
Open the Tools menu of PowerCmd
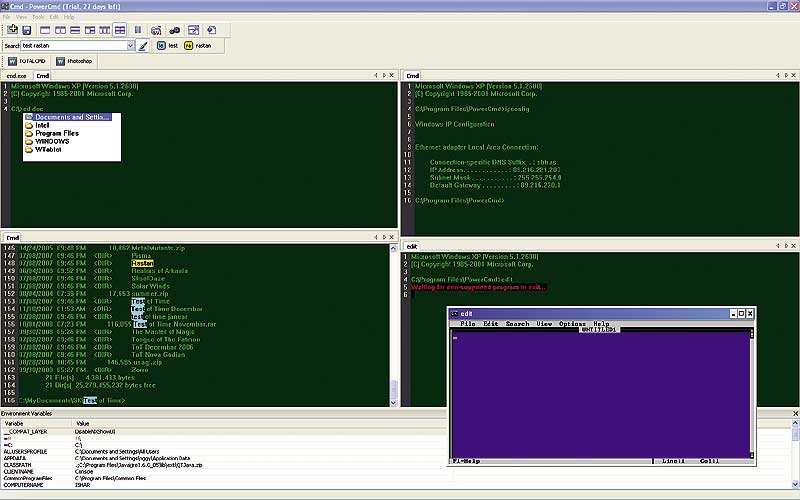click(x=38, y=17)
